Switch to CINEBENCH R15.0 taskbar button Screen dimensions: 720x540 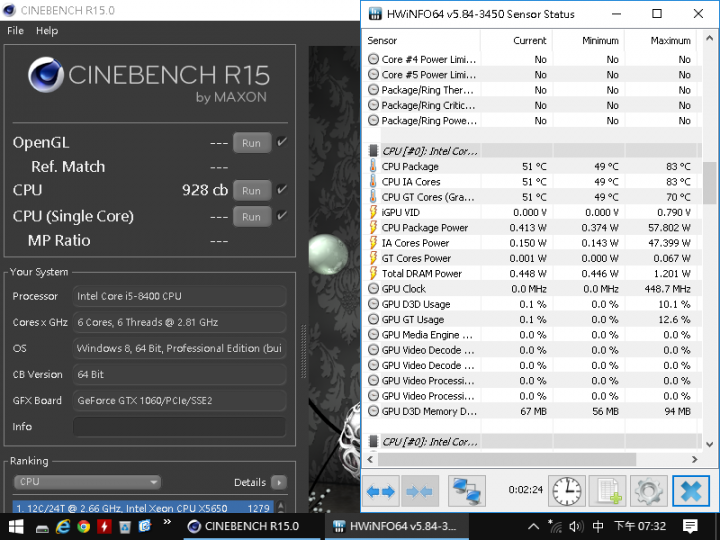252,526
